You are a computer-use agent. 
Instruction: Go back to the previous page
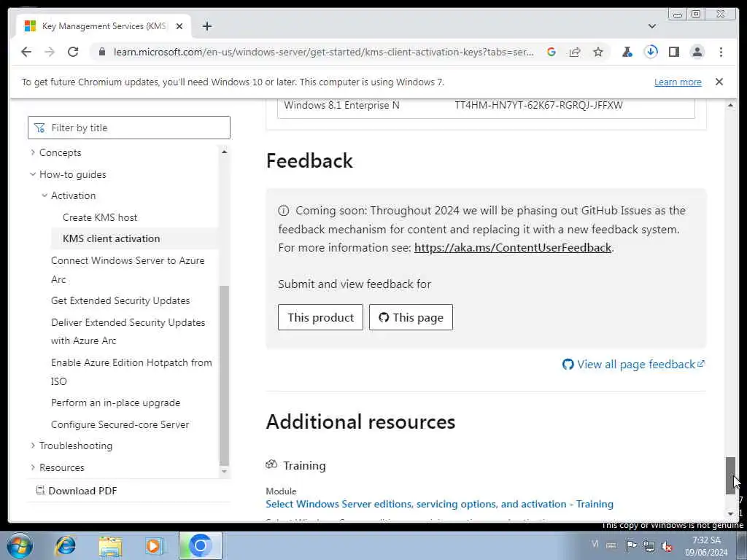26,52
